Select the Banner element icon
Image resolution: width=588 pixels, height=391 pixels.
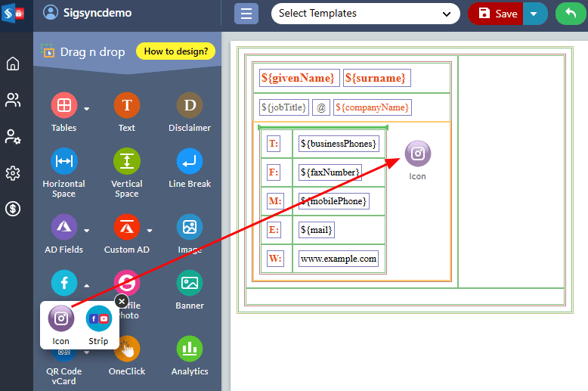click(x=190, y=283)
